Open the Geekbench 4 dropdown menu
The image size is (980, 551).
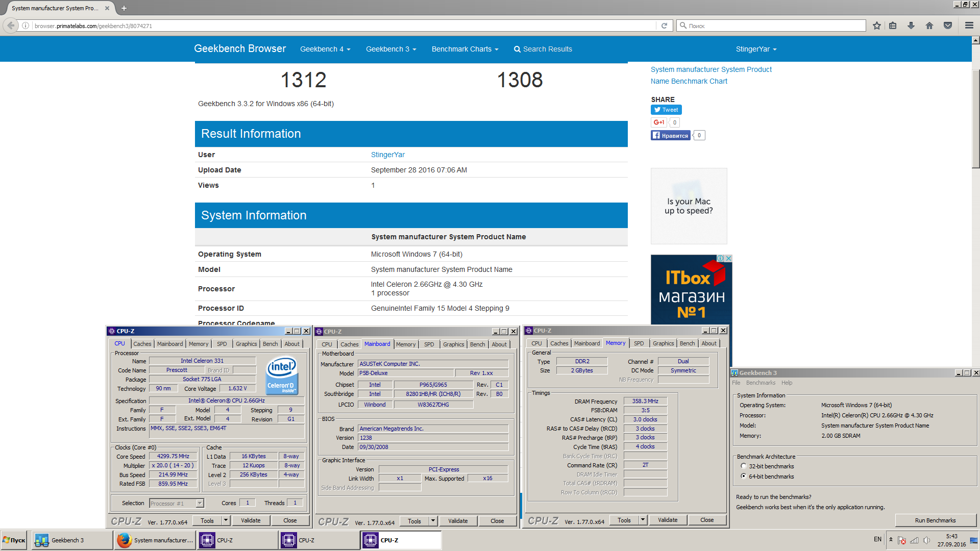tap(325, 49)
